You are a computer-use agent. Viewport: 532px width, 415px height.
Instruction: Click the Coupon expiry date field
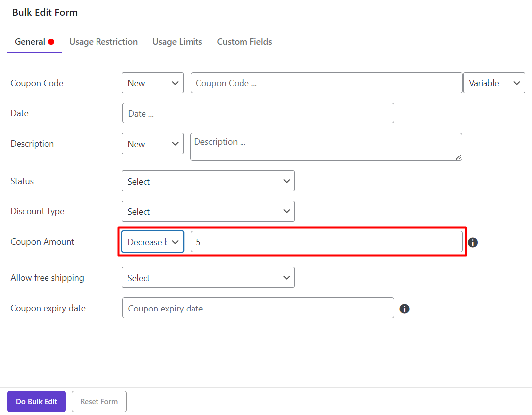point(258,308)
